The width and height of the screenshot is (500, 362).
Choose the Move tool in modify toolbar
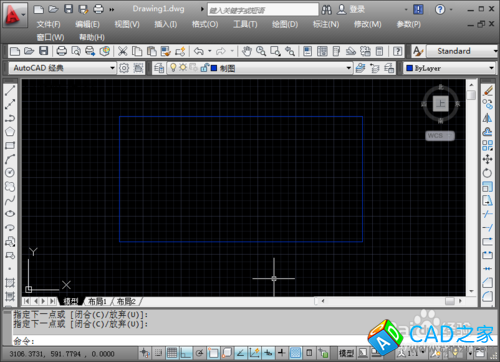[487, 159]
